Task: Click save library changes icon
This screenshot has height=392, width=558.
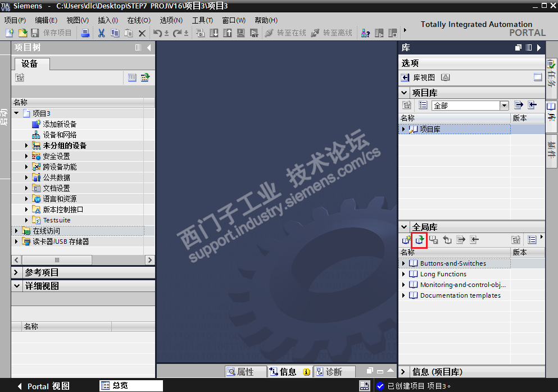Action: point(433,240)
